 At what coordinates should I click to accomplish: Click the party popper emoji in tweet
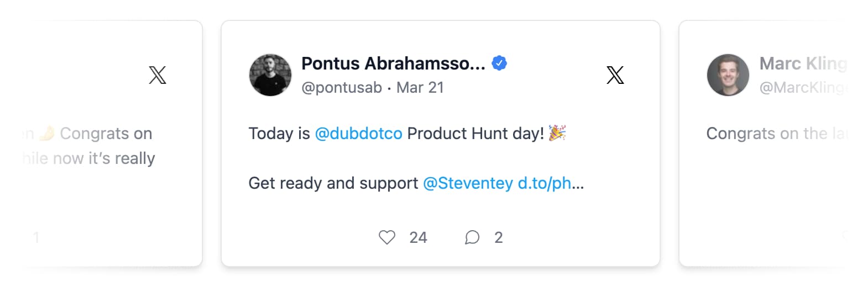click(557, 133)
